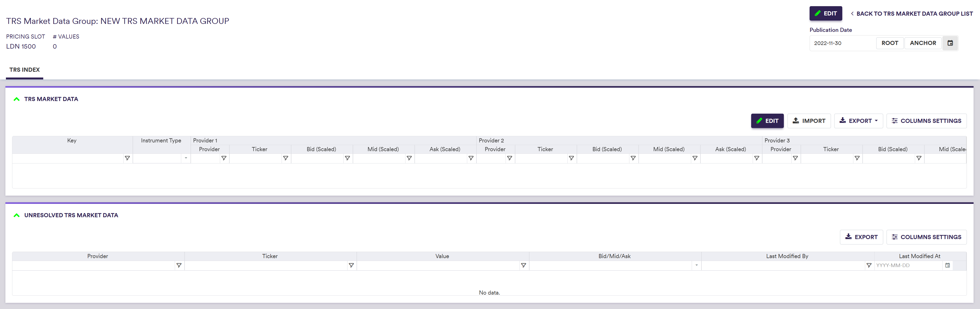Select the TRS INDEX tab

pyautogui.click(x=24, y=70)
